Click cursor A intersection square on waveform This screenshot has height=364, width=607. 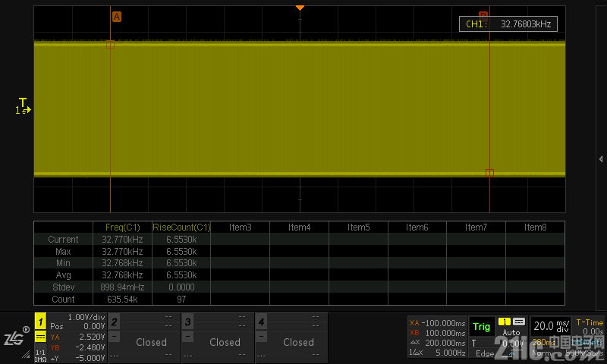[110, 45]
